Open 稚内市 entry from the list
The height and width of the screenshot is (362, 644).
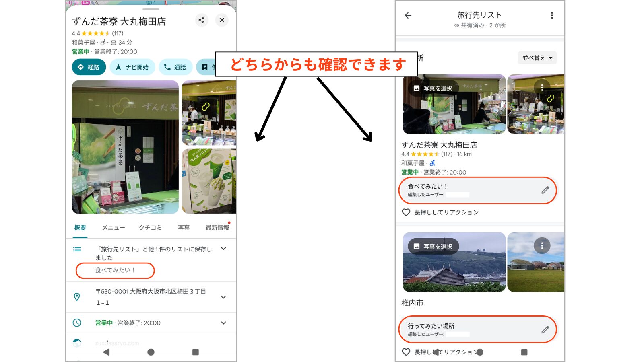click(412, 303)
